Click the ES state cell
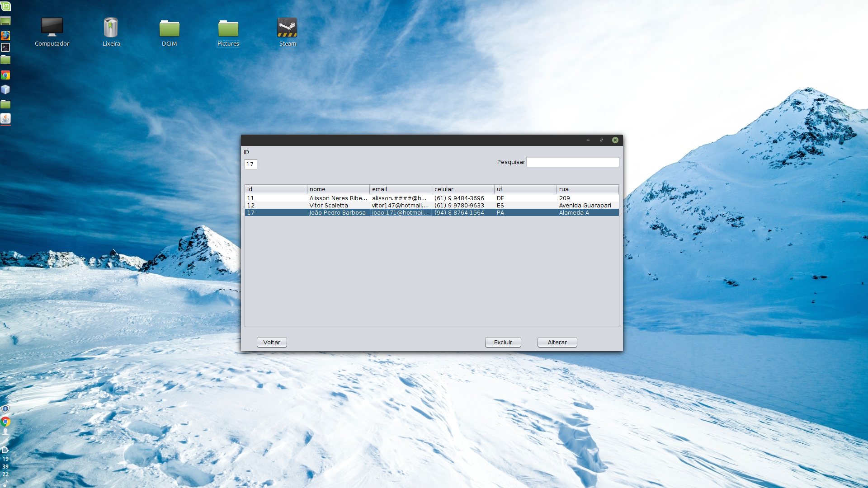868x488 pixels. 525,205
